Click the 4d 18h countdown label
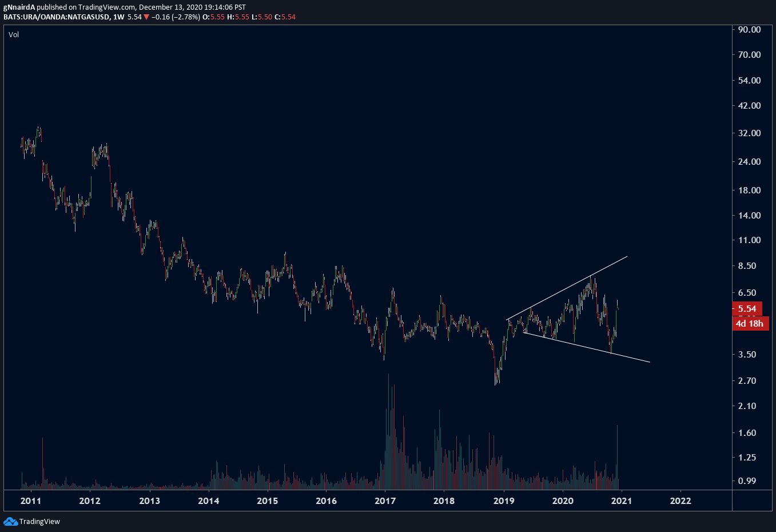The image size is (776, 532). [x=749, y=324]
